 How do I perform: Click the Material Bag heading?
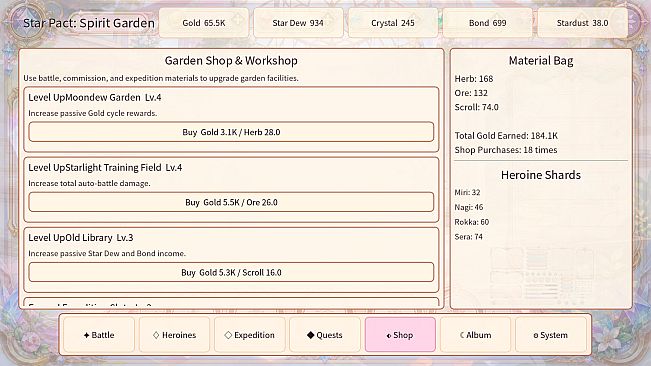[x=541, y=61]
